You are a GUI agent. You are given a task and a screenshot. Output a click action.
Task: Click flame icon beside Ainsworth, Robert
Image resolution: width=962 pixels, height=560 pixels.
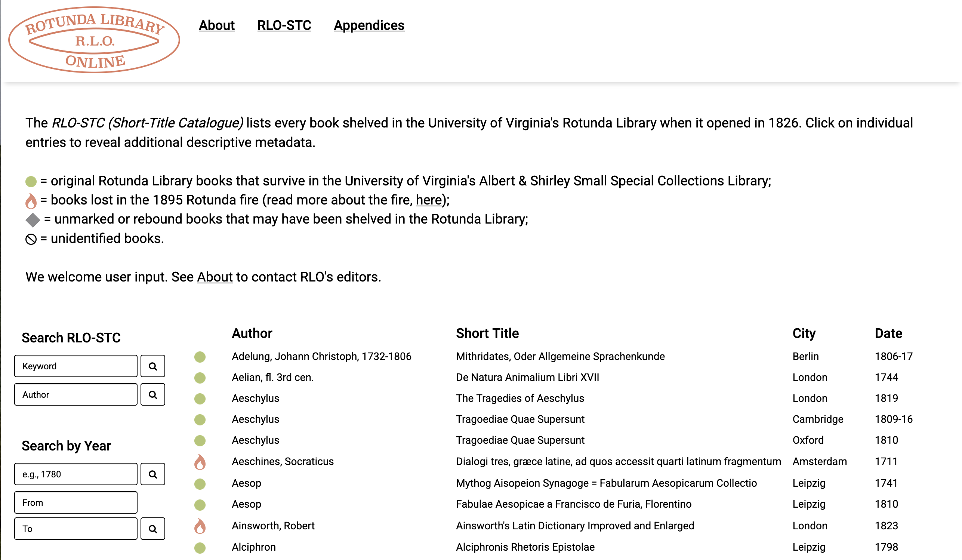[x=200, y=526]
